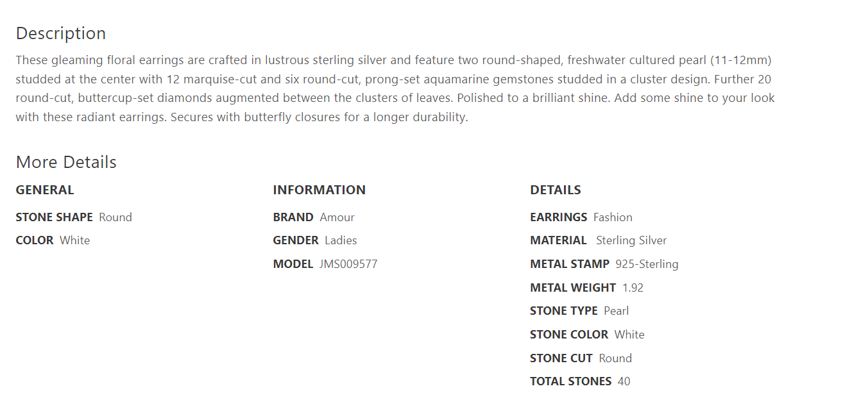The height and width of the screenshot is (409, 868).
Task: Click the brand name Amour
Action: 337,217
